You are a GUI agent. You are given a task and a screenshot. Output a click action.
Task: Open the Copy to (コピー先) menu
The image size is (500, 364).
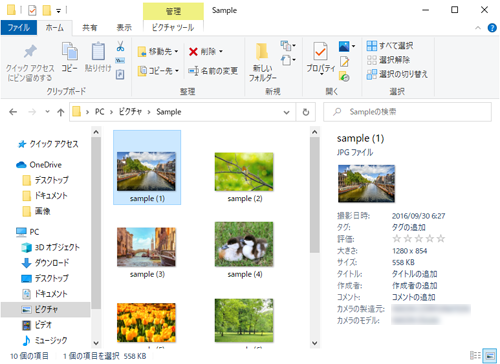click(x=158, y=71)
